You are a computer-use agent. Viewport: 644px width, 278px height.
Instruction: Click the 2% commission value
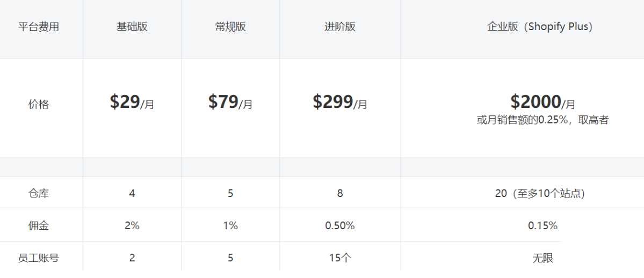132,225
